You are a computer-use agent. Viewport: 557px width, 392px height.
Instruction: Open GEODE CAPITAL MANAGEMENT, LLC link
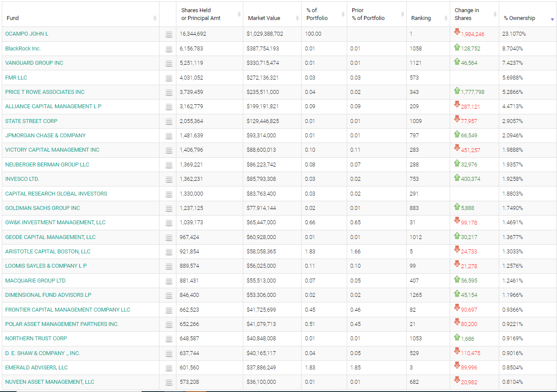[x=50, y=237]
